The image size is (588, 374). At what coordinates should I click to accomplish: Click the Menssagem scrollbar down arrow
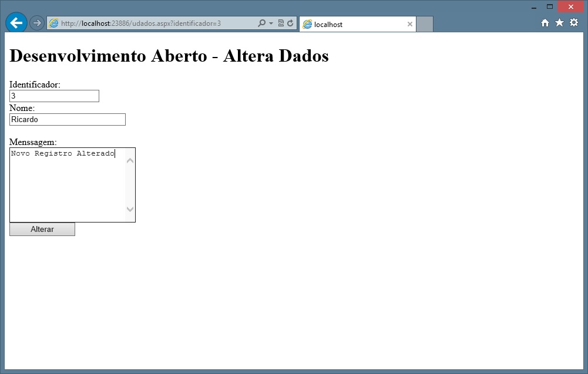pos(130,210)
